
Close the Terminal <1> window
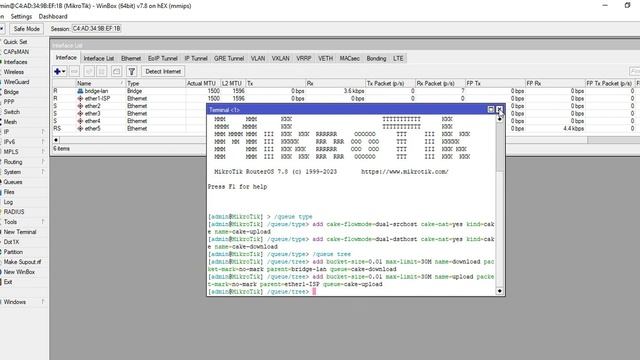pos(499,109)
